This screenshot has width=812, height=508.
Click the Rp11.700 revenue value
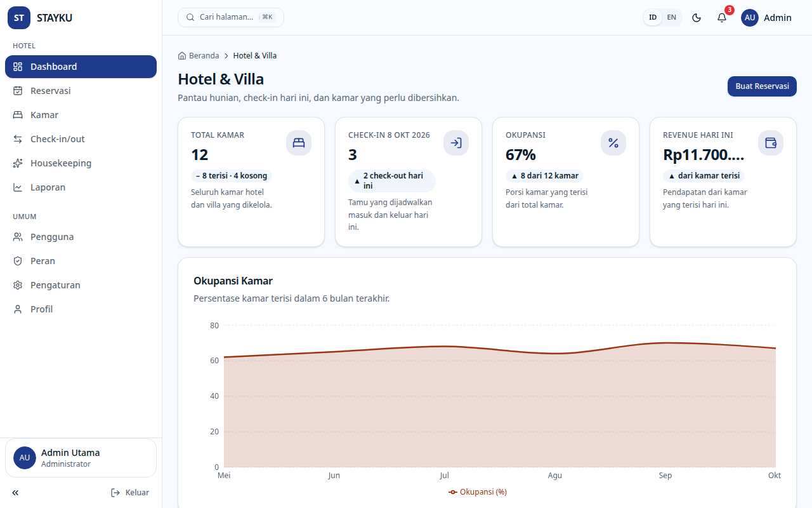pyautogui.click(x=704, y=155)
